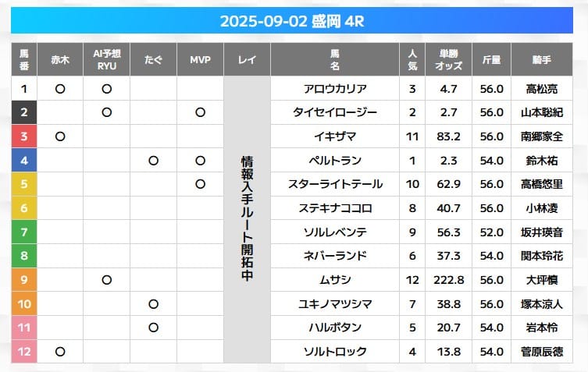The height and width of the screenshot is (372, 588).
Task: Select the 赤木 circle in ソルトロック's row
Action: tap(60, 352)
